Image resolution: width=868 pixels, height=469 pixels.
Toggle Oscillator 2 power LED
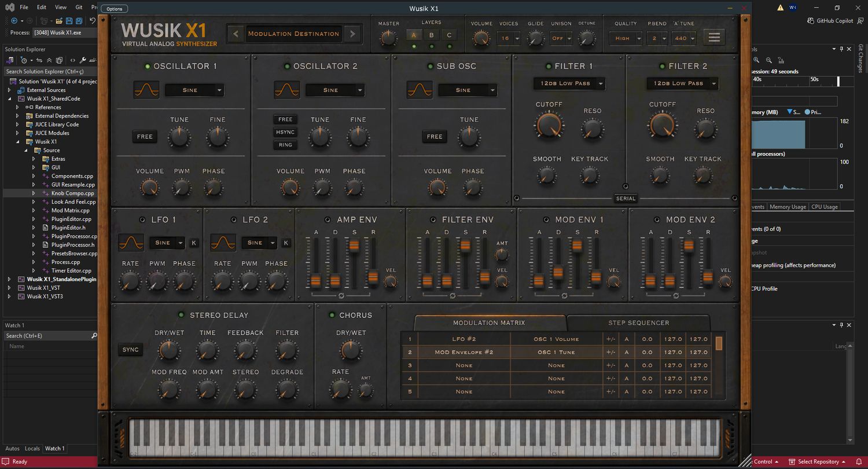click(x=288, y=66)
